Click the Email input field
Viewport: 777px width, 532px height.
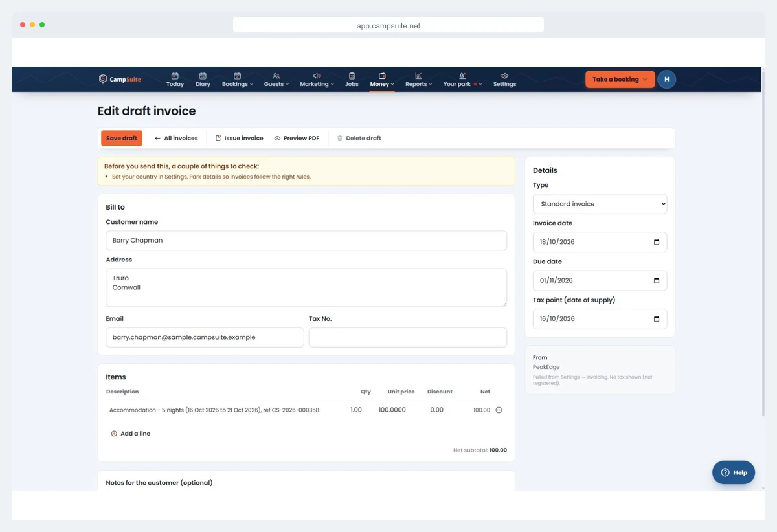(x=205, y=337)
